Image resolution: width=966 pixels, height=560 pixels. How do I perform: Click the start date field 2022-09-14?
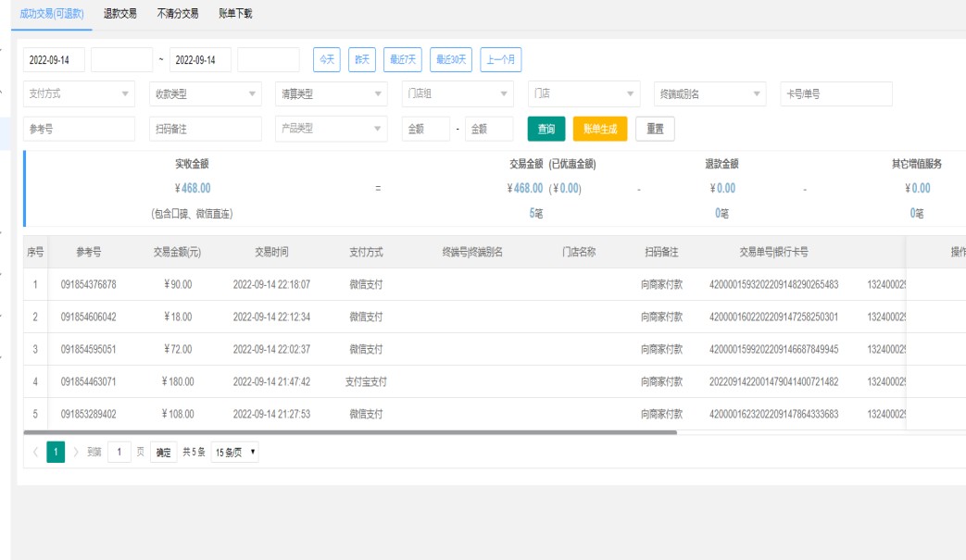point(55,60)
